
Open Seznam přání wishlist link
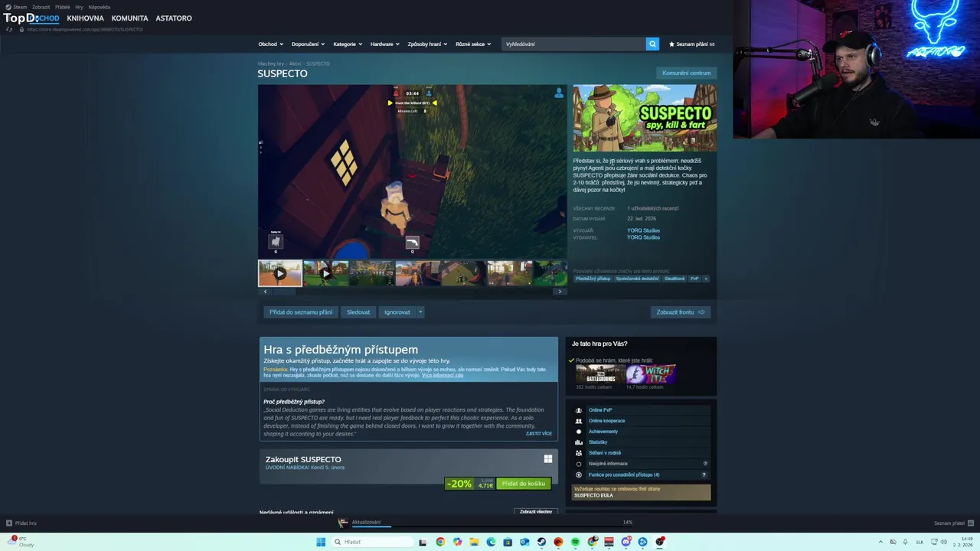pyautogui.click(x=691, y=44)
